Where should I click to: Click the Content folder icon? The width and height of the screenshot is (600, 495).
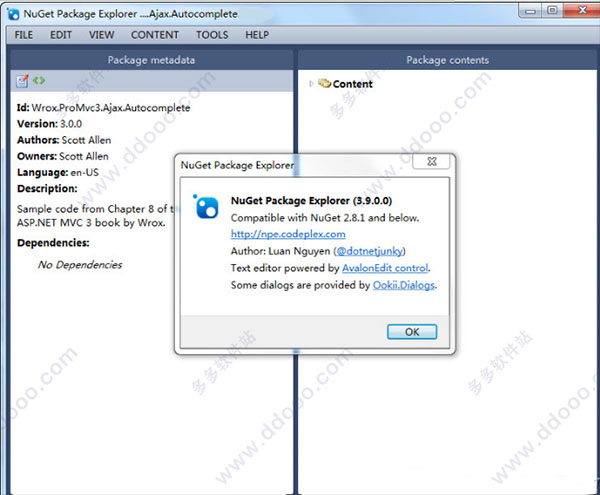pyautogui.click(x=324, y=83)
